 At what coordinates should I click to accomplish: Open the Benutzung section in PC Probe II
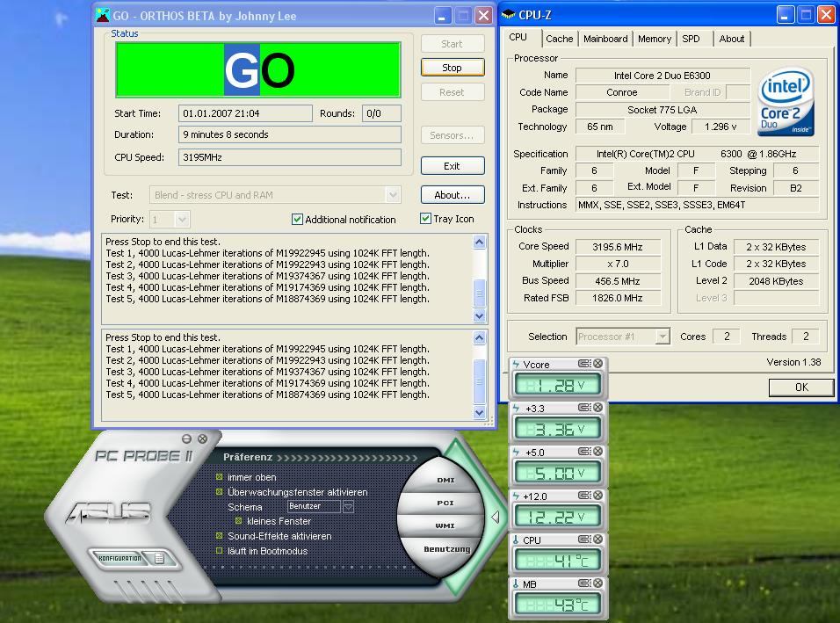(x=446, y=549)
